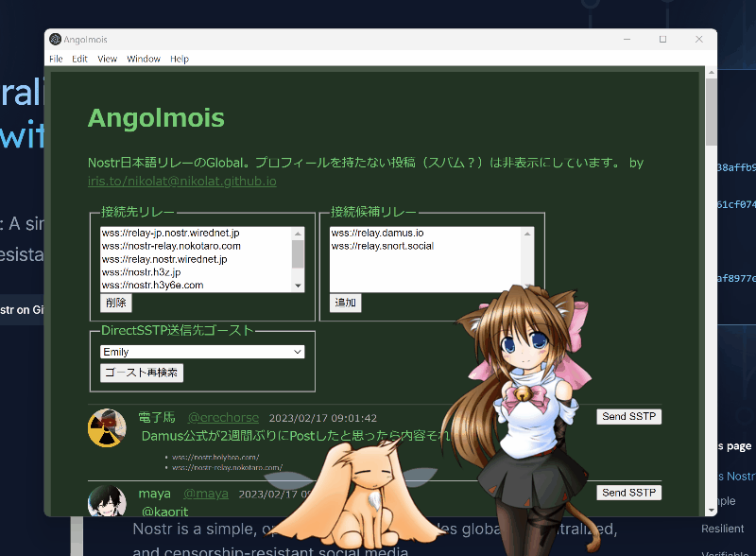Click the 電子馬 display name
Image resolution: width=756 pixels, height=556 pixels.
[157, 418]
